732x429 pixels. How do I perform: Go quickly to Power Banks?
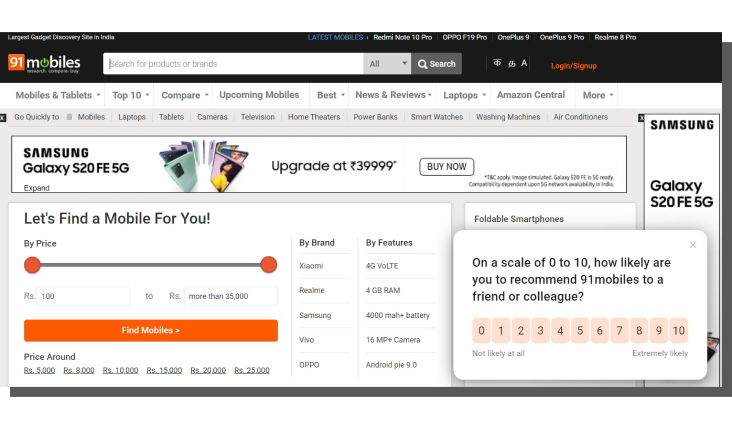375,117
